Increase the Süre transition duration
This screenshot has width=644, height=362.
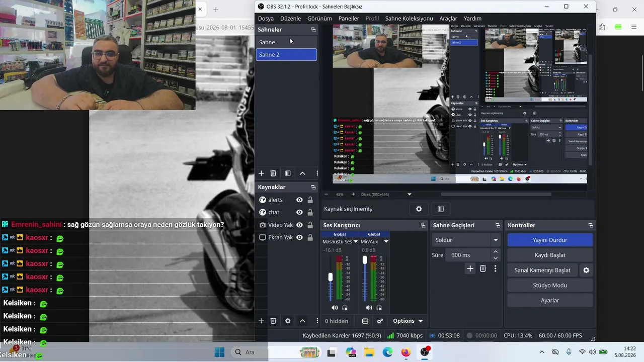(x=496, y=252)
